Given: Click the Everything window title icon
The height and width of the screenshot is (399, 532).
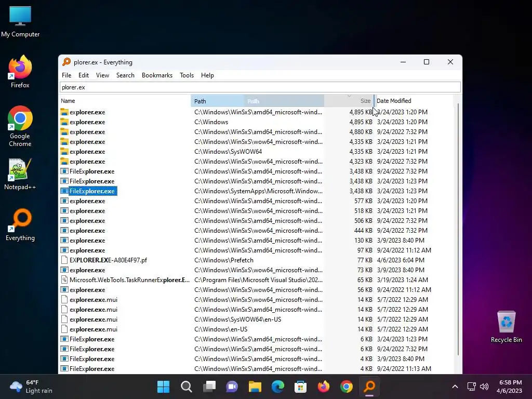Looking at the screenshot, I should [x=66, y=62].
